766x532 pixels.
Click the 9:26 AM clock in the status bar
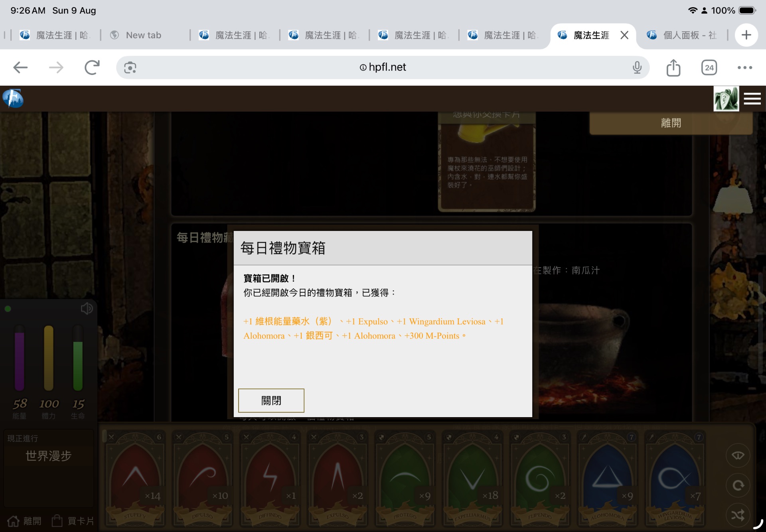click(x=28, y=10)
